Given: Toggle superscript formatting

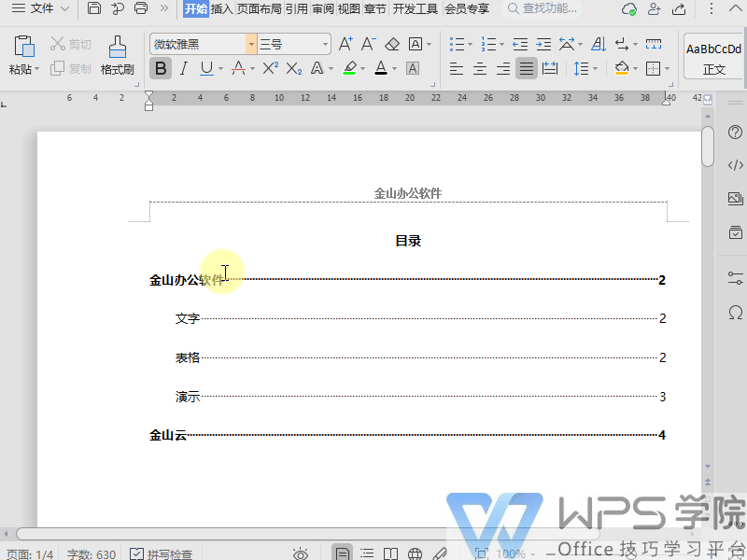Looking at the screenshot, I should point(270,68).
